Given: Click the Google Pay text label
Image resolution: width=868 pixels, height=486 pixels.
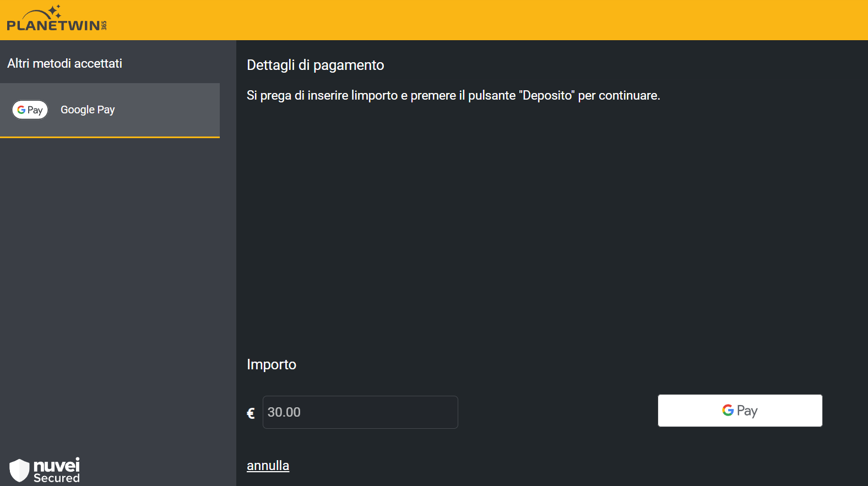Looking at the screenshot, I should [x=88, y=110].
